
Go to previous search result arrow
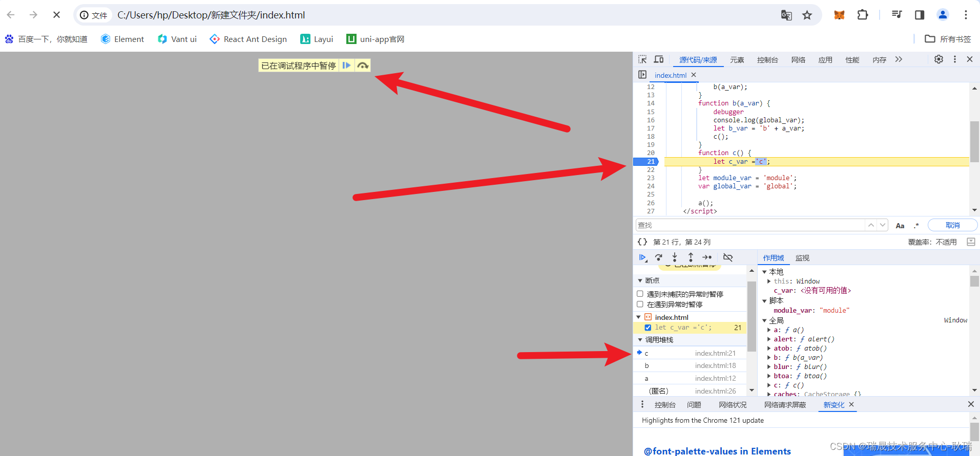pyautogui.click(x=871, y=225)
